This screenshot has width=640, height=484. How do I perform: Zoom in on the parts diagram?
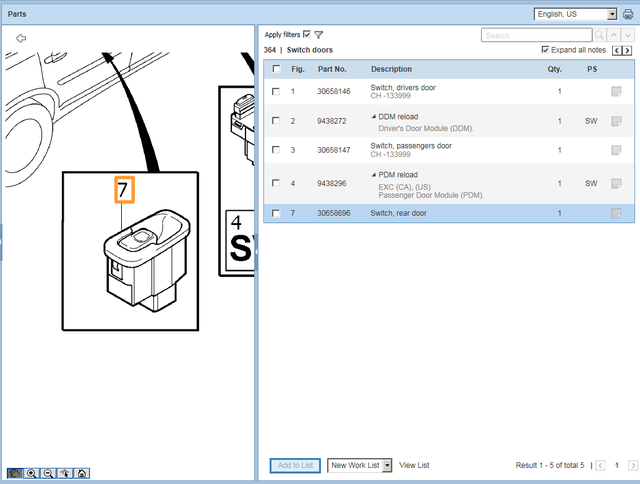(32, 473)
